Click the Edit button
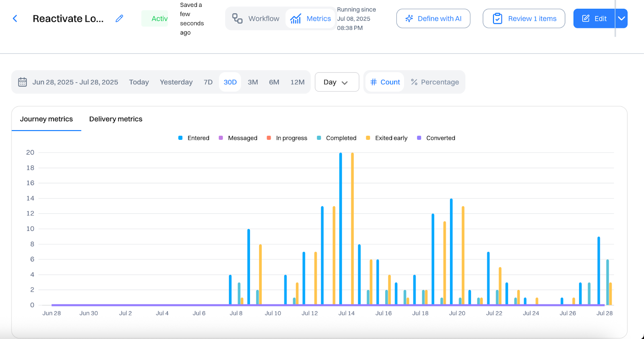644x339 pixels. point(594,19)
